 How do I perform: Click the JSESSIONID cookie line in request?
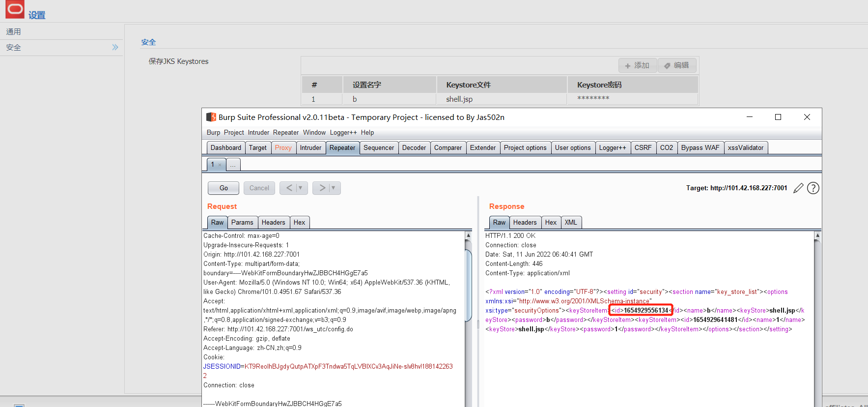pyautogui.click(x=328, y=367)
